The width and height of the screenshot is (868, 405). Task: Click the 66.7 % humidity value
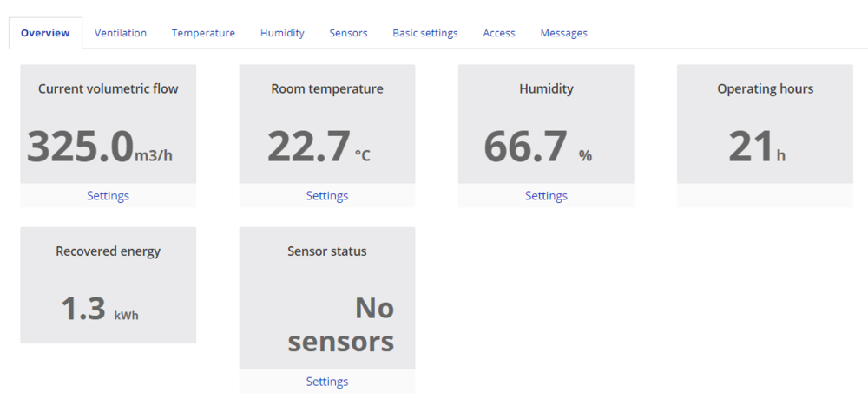537,147
